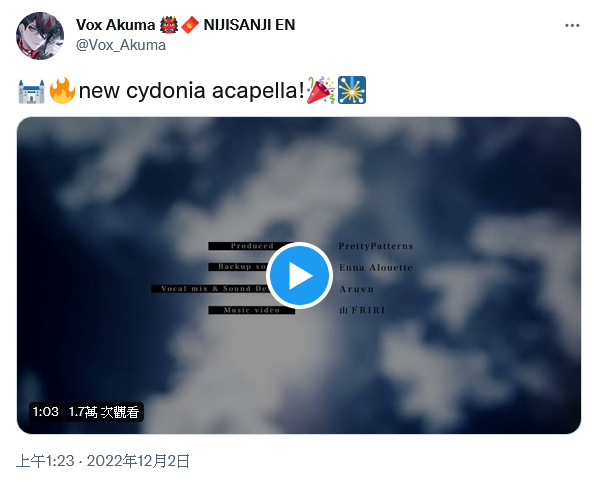Play the cydonia acapella video
The height and width of the screenshot is (487, 598).
point(299,275)
